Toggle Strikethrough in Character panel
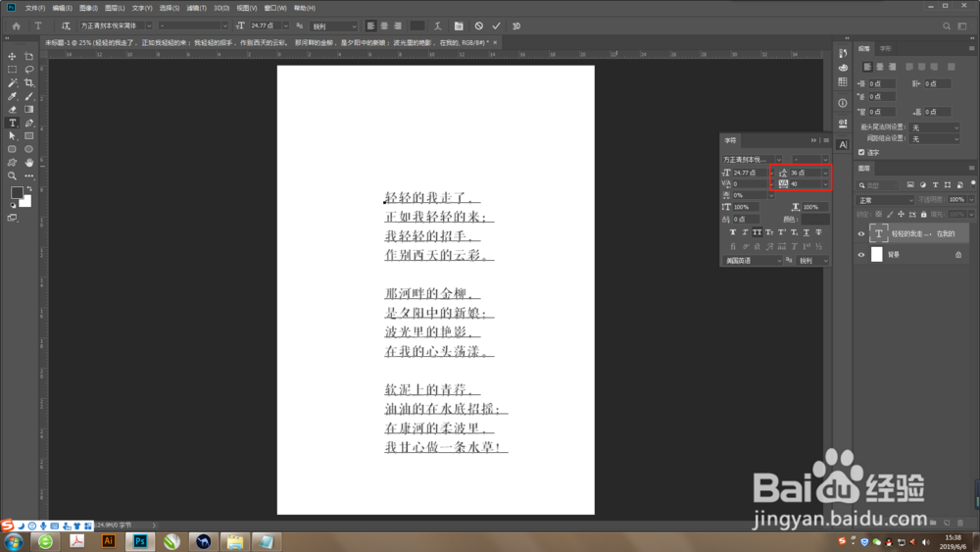 [x=818, y=232]
